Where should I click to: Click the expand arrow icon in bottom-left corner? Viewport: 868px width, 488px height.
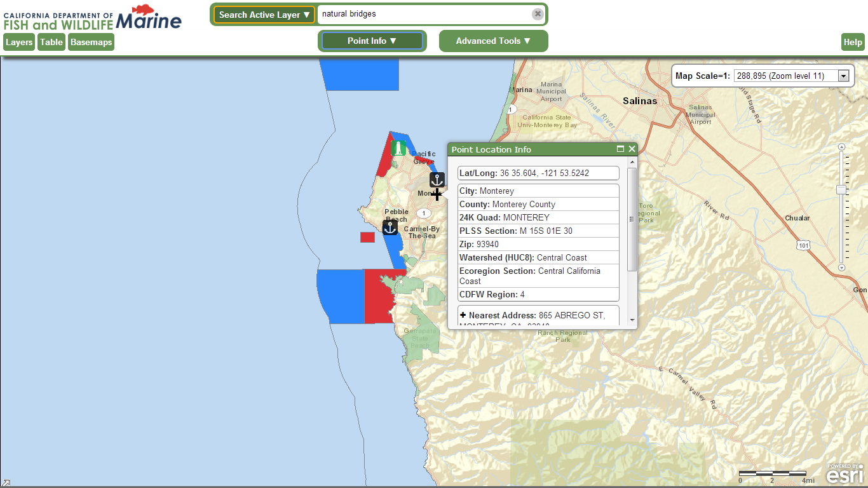6,483
